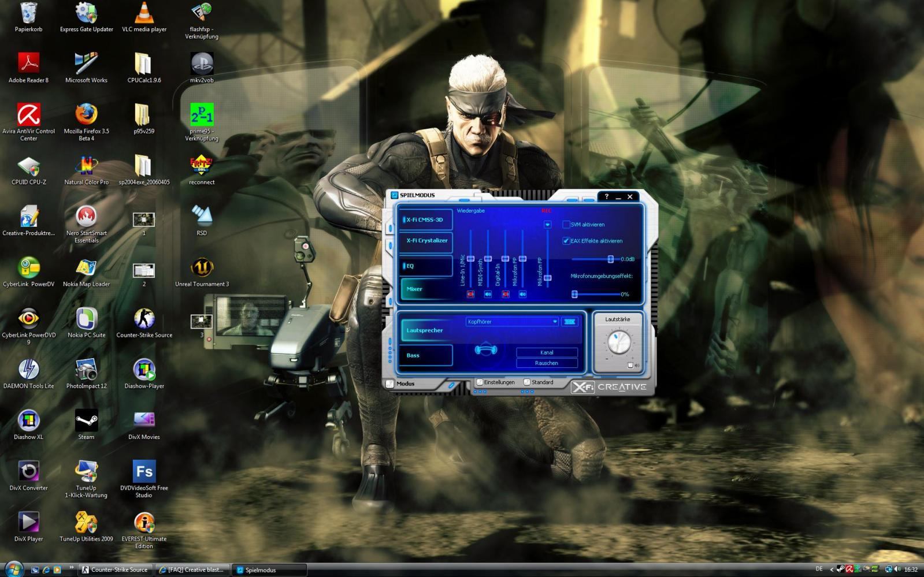Select the EQ tab

[426, 266]
